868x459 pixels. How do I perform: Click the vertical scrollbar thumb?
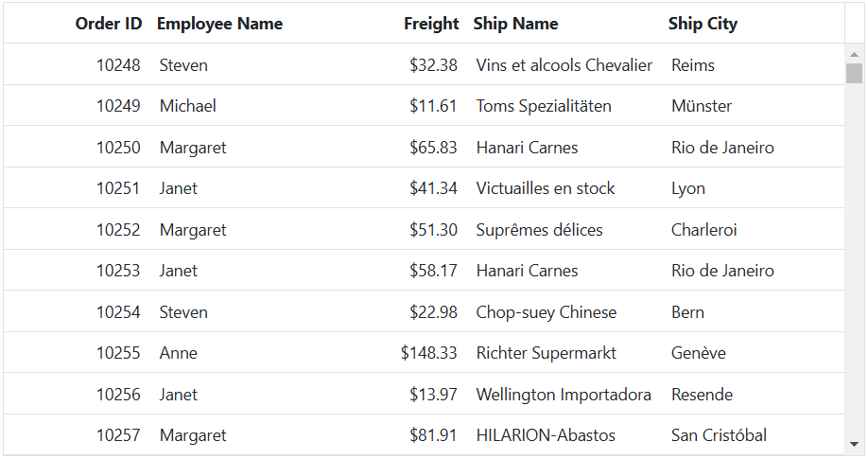[854, 73]
